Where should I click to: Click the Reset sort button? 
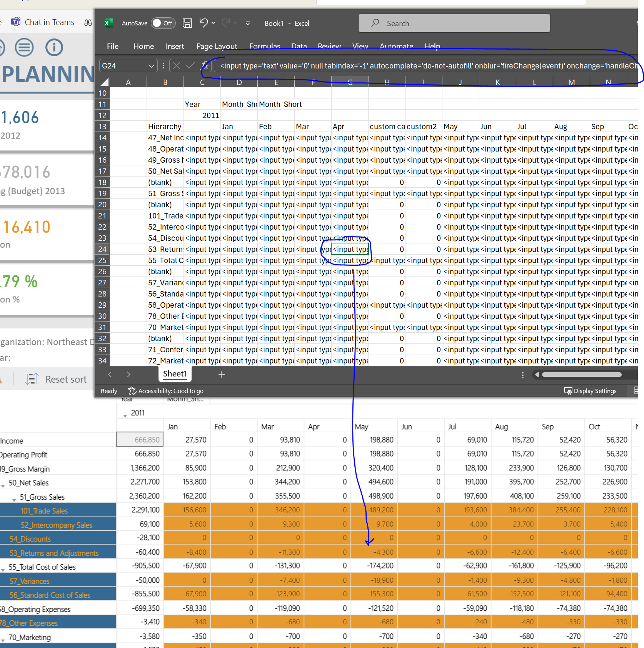pyautogui.click(x=56, y=379)
